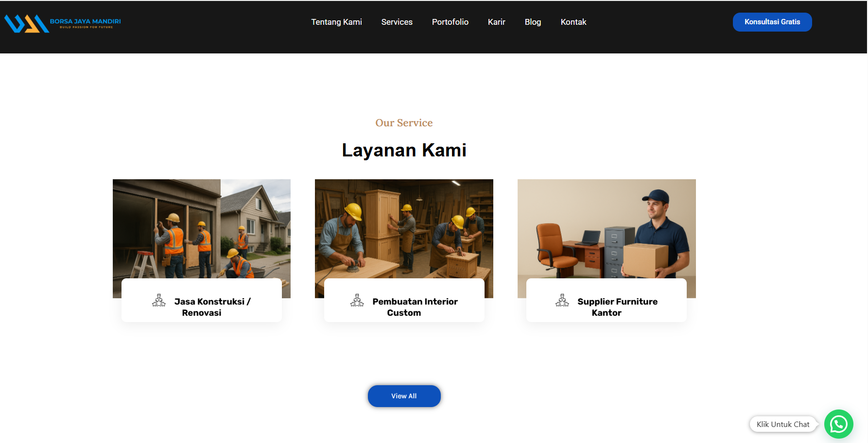Click the icon beside Jasa Konstruksi / Renovasi
This screenshot has width=868, height=443.
159,301
